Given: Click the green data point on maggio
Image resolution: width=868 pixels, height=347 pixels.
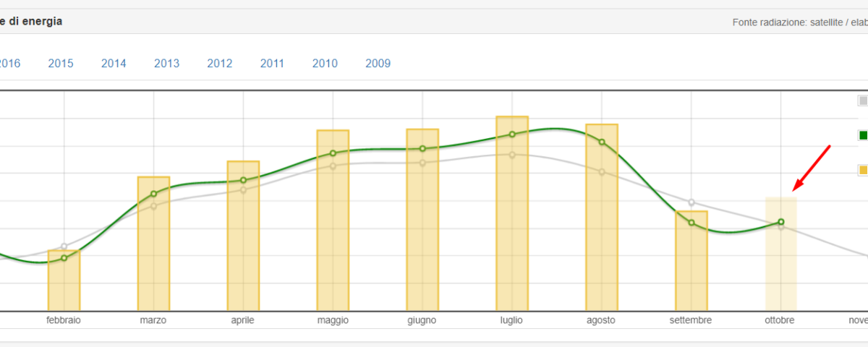Looking at the screenshot, I should (333, 153).
